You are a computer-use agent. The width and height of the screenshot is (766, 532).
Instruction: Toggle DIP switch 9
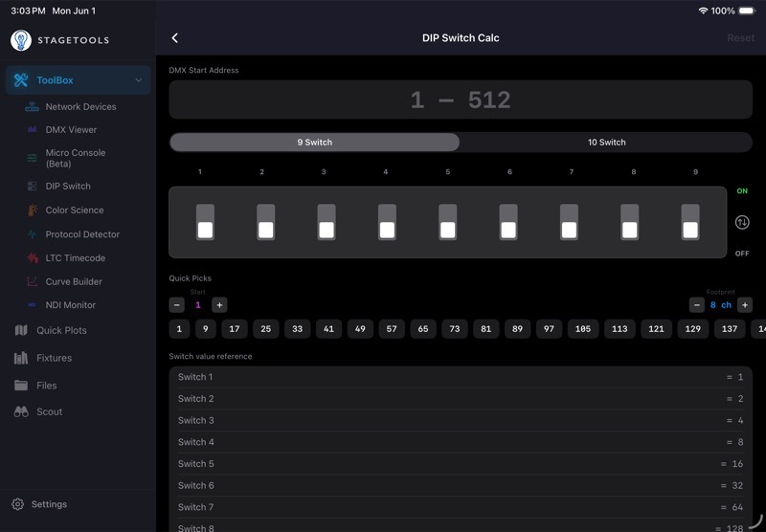[x=690, y=222]
